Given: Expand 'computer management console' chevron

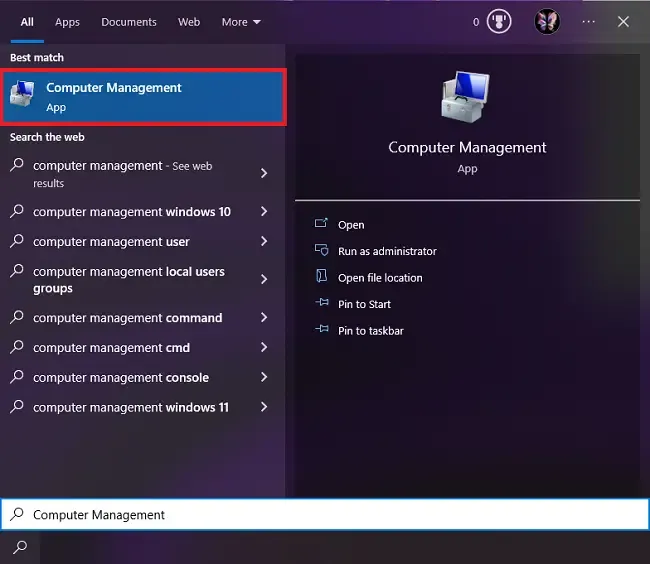Looking at the screenshot, I should pos(264,377).
